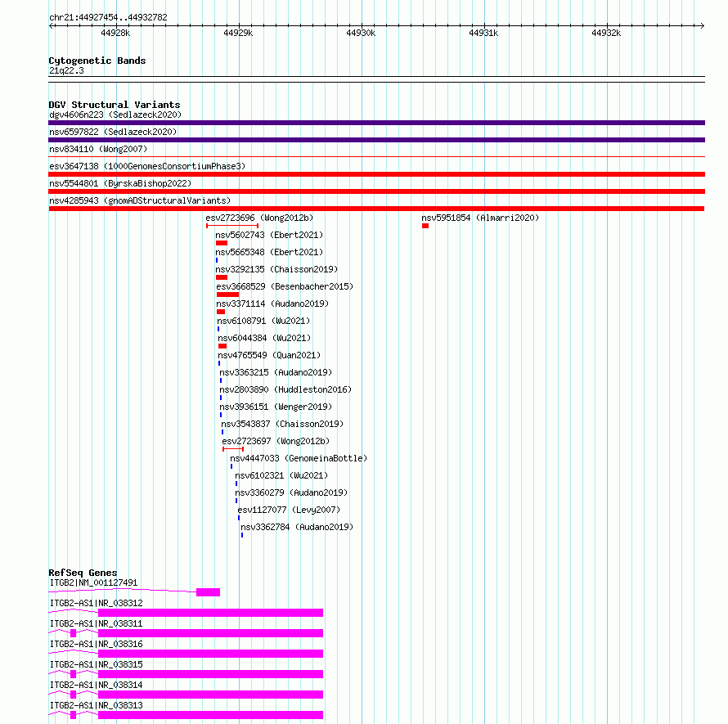728x724 pixels.
Task: Open nsv5602743 (Ebert2021) variant label
Action: (269, 235)
